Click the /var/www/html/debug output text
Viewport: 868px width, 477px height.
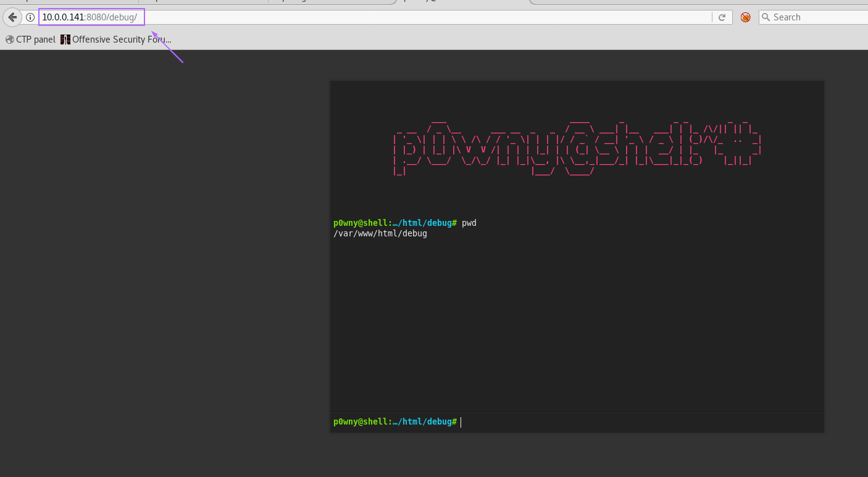(x=380, y=234)
